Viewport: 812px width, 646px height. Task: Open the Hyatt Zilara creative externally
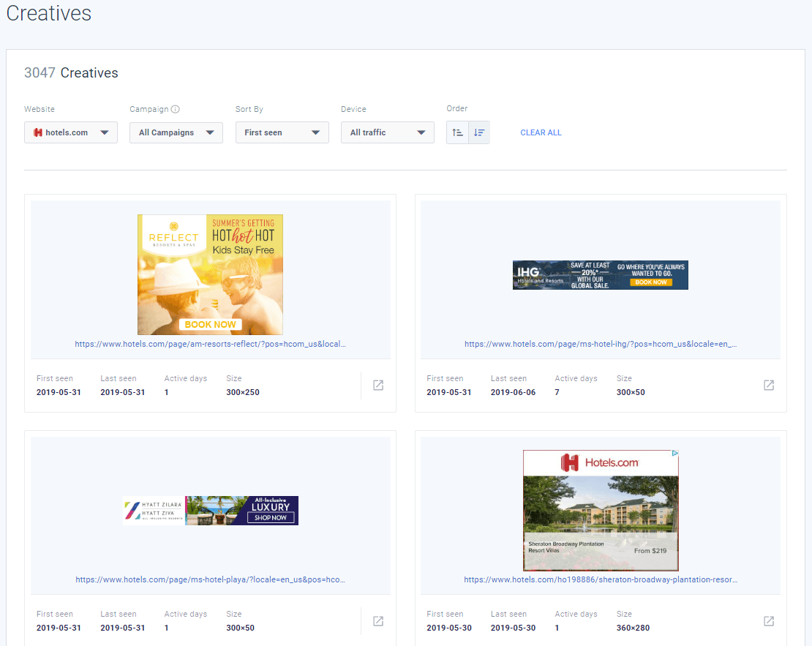377,621
